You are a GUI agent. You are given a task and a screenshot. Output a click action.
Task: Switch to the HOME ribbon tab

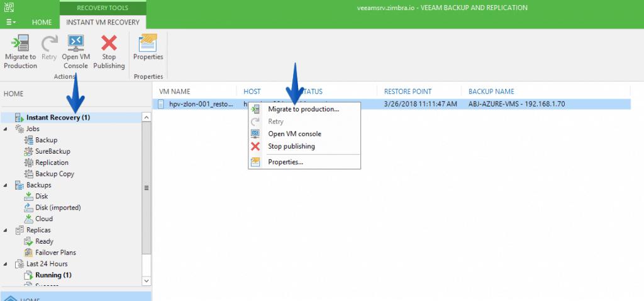[x=42, y=22]
